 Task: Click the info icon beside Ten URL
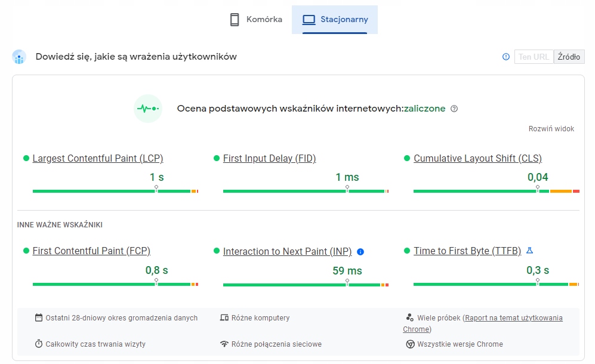(x=506, y=57)
